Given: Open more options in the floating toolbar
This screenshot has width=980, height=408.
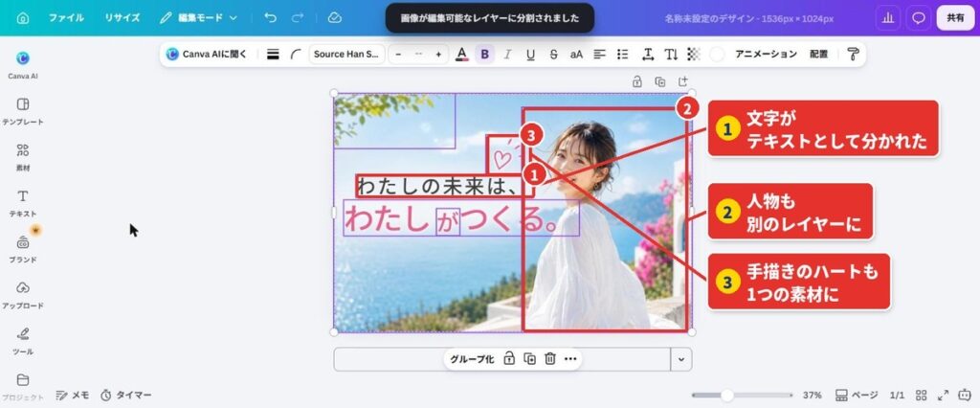Looking at the screenshot, I should click(x=570, y=359).
